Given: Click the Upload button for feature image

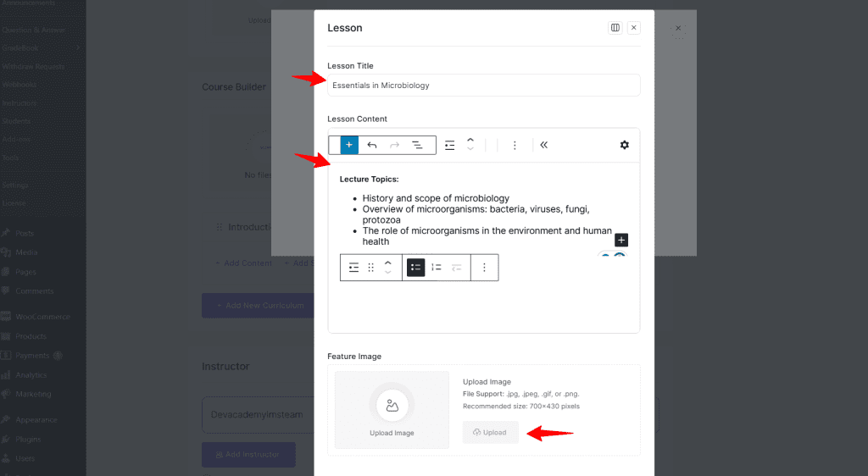Looking at the screenshot, I should click(491, 432).
